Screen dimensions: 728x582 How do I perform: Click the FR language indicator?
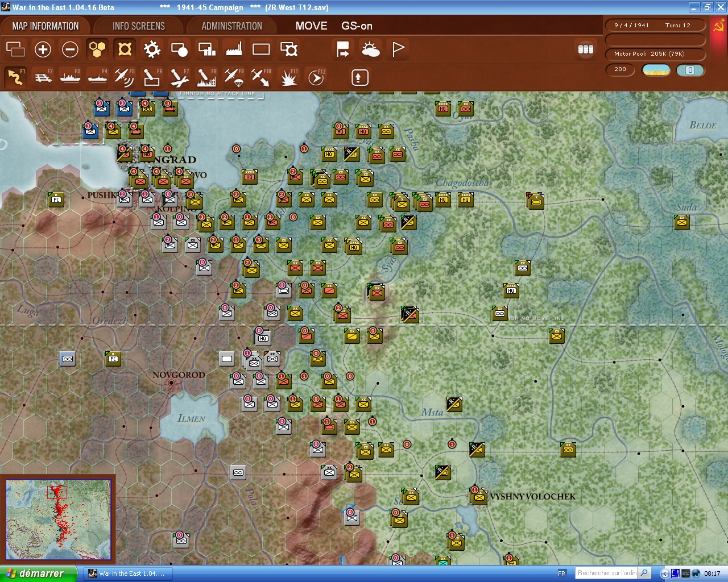pos(562,573)
